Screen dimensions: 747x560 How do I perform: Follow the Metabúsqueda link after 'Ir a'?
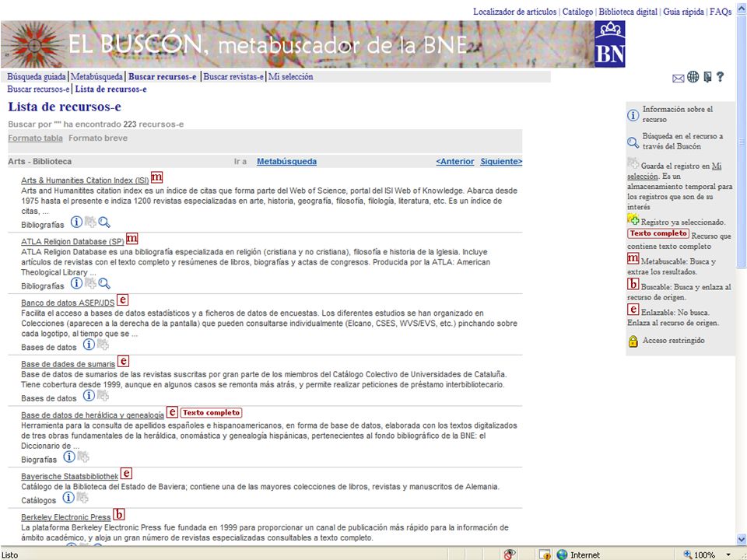tap(287, 162)
